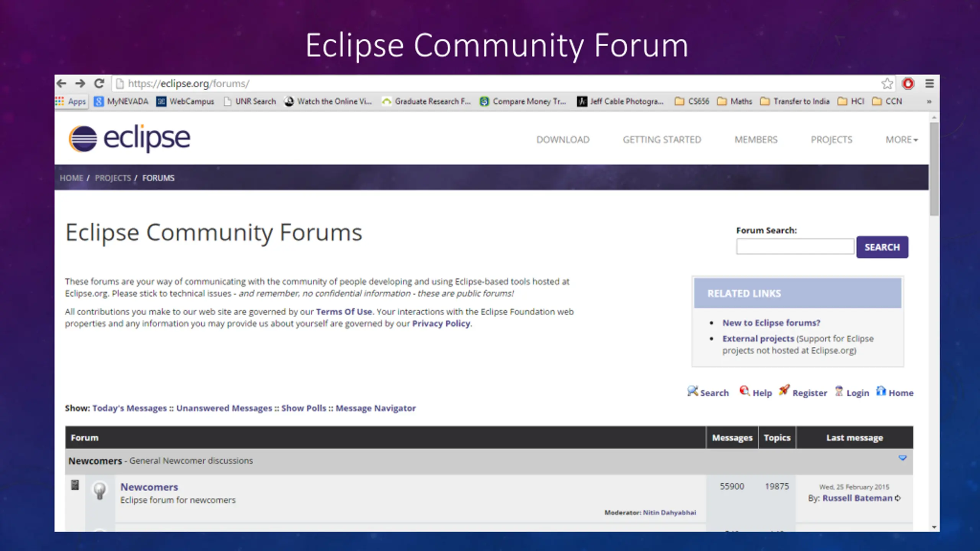
Task: Open the New to Eclipse forums? link
Action: click(x=771, y=323)
